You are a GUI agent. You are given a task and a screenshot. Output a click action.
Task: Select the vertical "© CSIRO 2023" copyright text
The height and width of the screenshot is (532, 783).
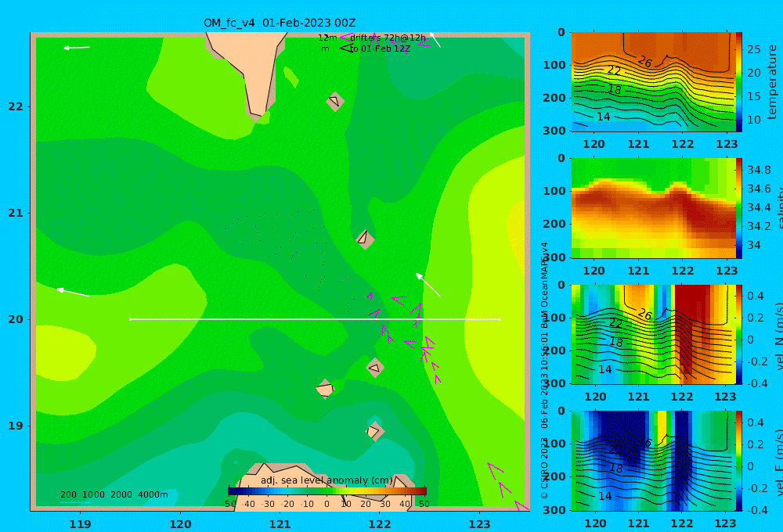(544, 468)
